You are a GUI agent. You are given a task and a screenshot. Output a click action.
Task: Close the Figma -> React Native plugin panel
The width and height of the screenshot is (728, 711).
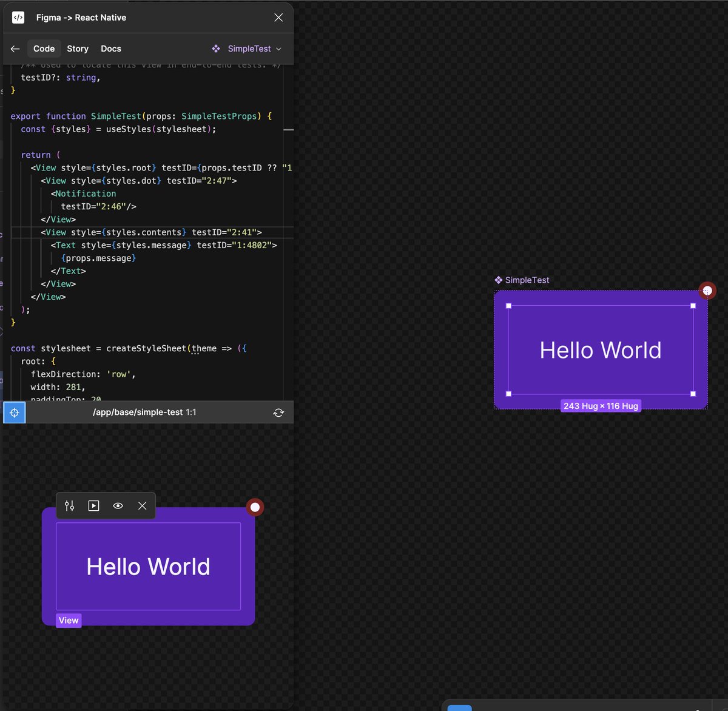pos(278,18)
